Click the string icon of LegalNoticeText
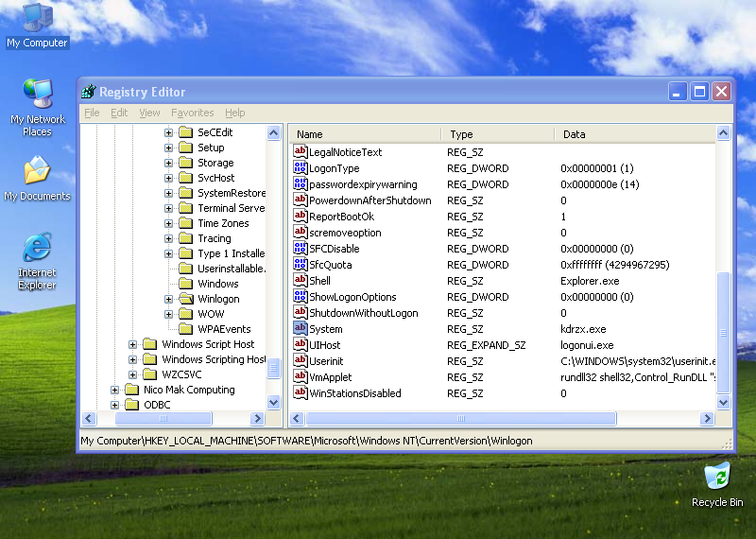Screen dimensions: 756x539 tap(300, 151)
